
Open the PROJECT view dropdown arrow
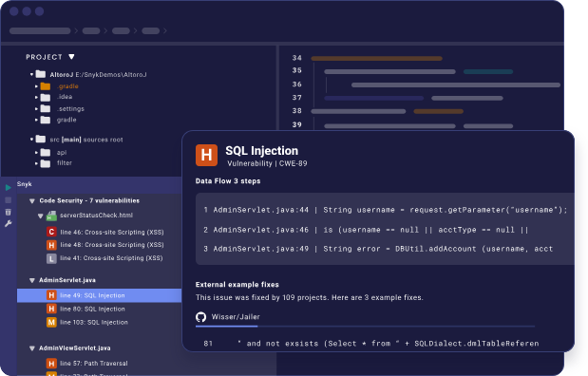71,57
